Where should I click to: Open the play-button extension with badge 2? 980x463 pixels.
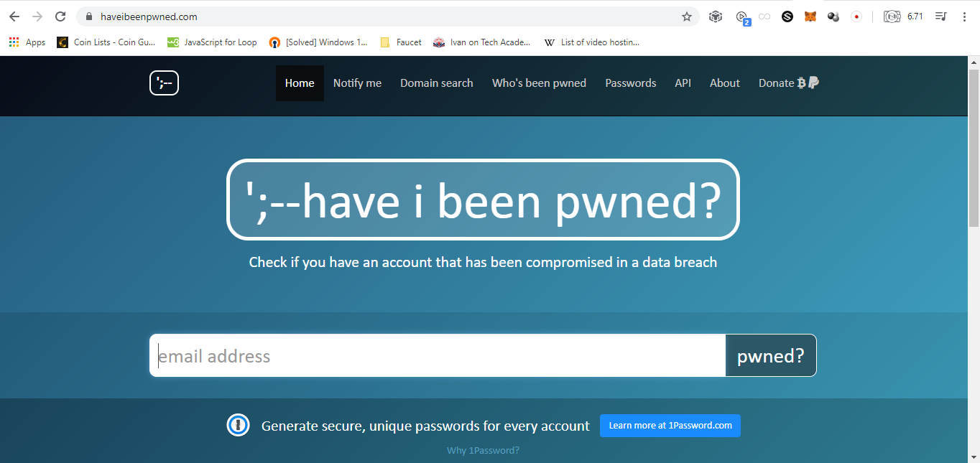coord(743,17)
